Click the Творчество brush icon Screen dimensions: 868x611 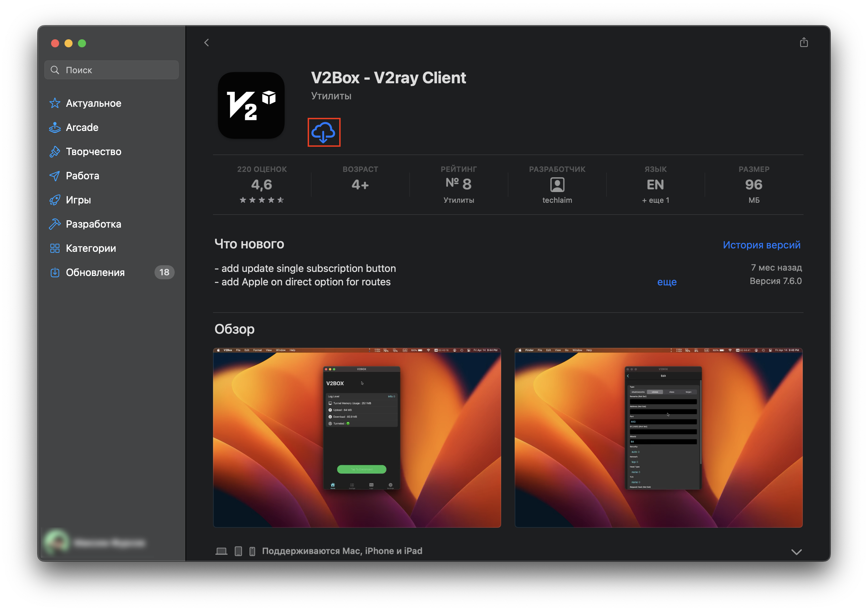pos(55,151)
